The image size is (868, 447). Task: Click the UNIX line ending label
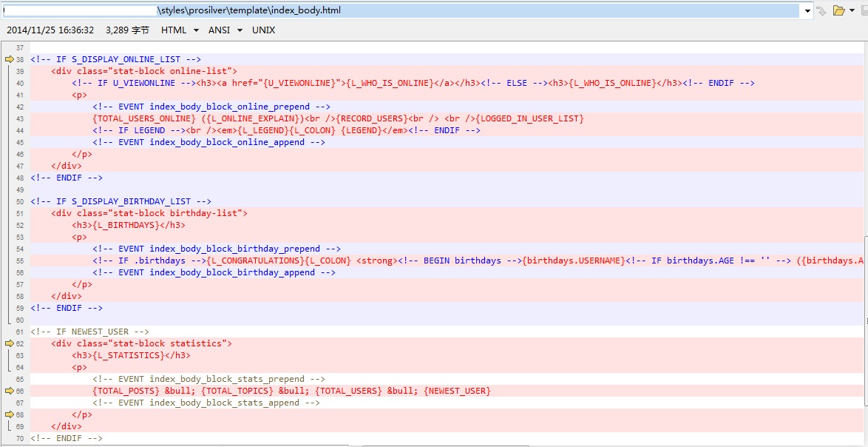(263, 30)
